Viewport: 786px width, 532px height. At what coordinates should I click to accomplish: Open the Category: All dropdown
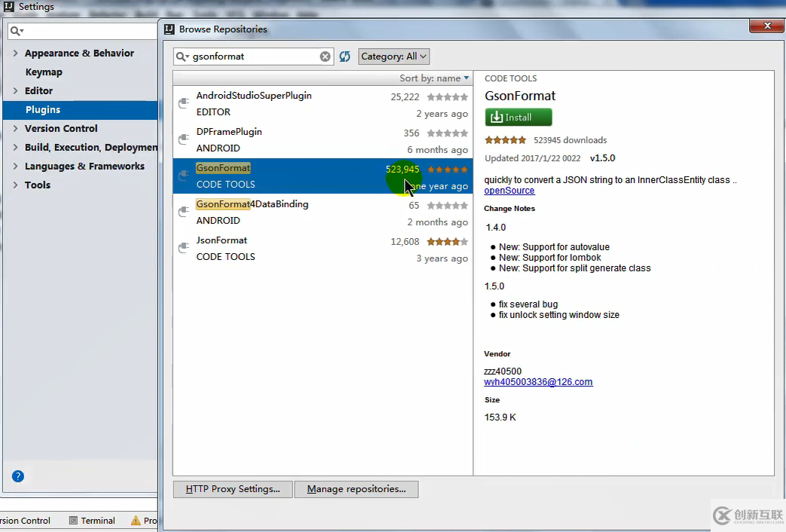394,57
